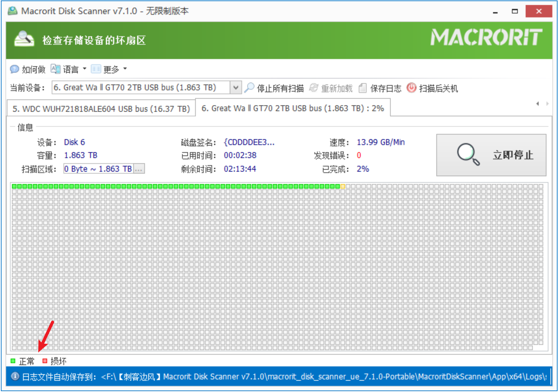Click the 重新加载 reload item
The height and width of the screenshot is (392, 558).
(331, 88)
